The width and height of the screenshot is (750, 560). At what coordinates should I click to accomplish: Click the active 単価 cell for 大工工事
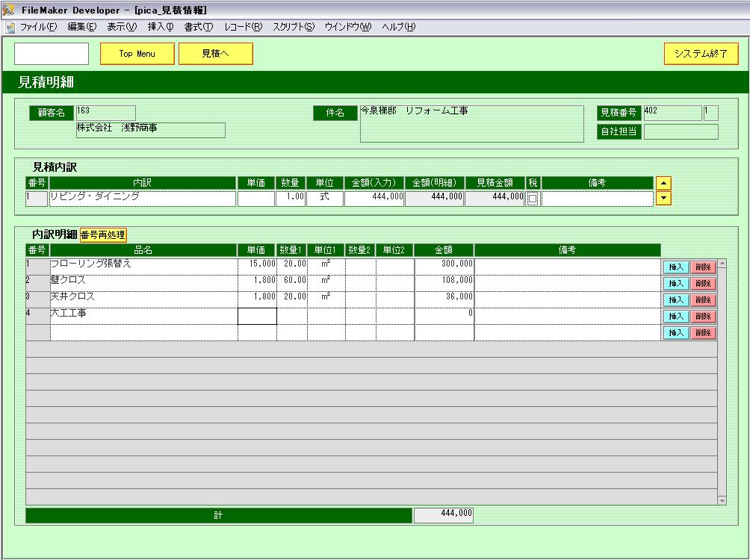(257, 316)
